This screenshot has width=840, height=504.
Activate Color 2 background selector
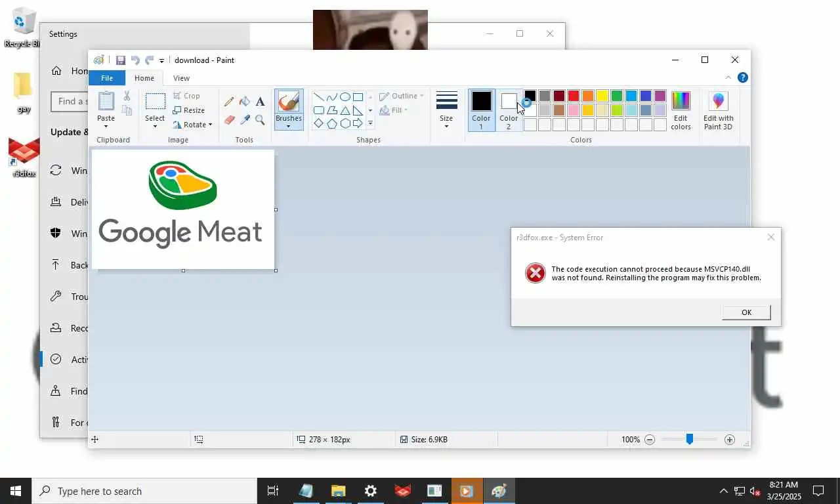(509, 110)
